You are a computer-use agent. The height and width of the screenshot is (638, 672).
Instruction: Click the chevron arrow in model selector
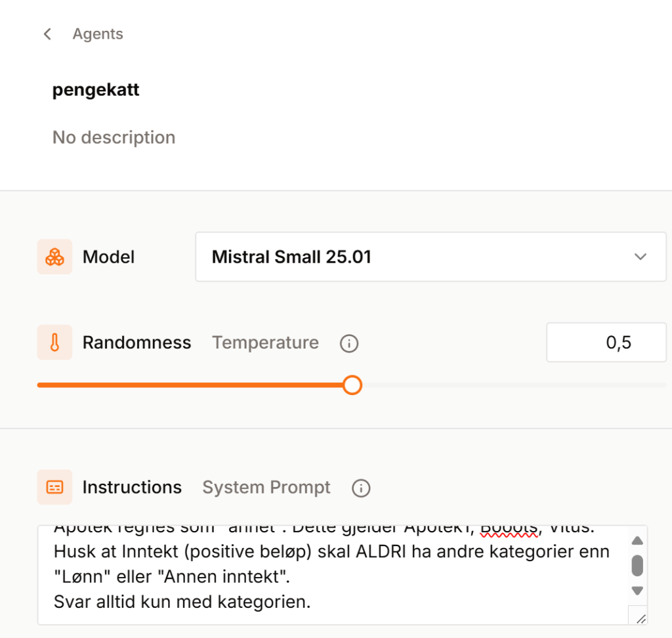click(x=640, y=257)
